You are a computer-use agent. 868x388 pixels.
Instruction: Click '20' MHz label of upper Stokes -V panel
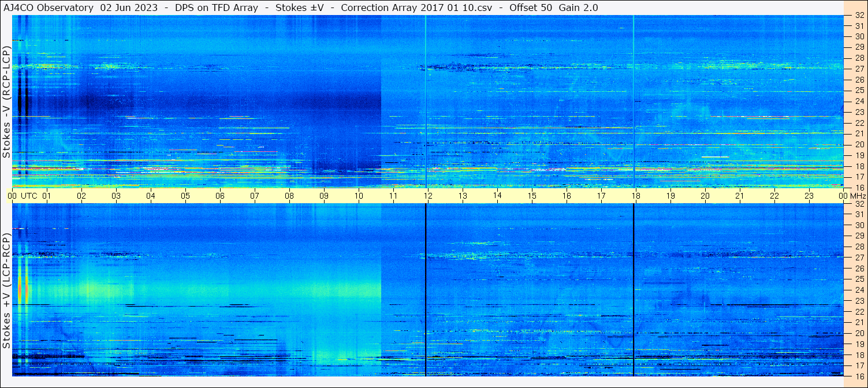pyautogui.click(x=859, y=144)
